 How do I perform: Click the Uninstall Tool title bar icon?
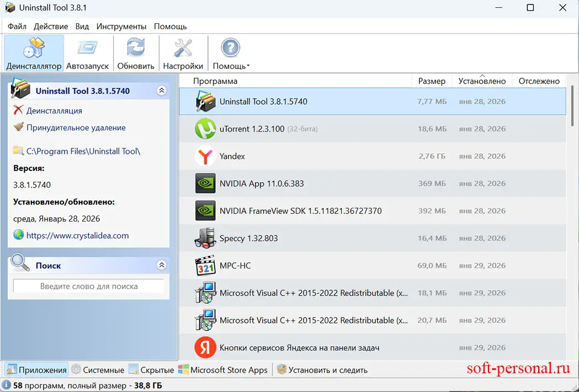click(10, 7)
